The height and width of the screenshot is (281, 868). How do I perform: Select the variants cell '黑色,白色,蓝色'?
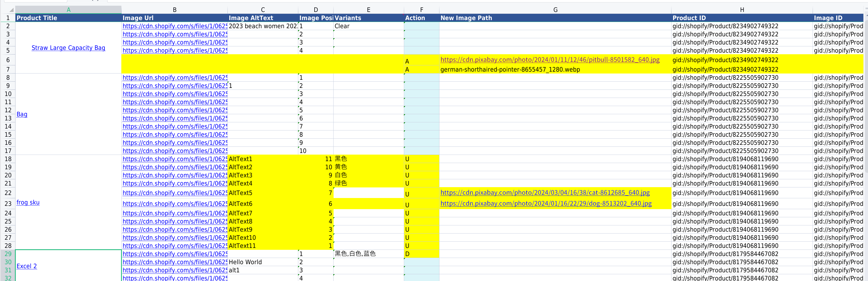(x=369, y=254)
